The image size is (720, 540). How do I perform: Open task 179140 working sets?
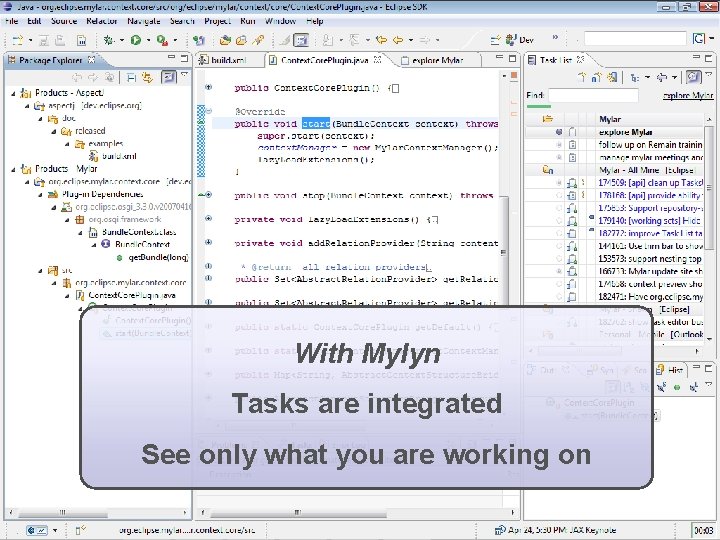point(650,221)
